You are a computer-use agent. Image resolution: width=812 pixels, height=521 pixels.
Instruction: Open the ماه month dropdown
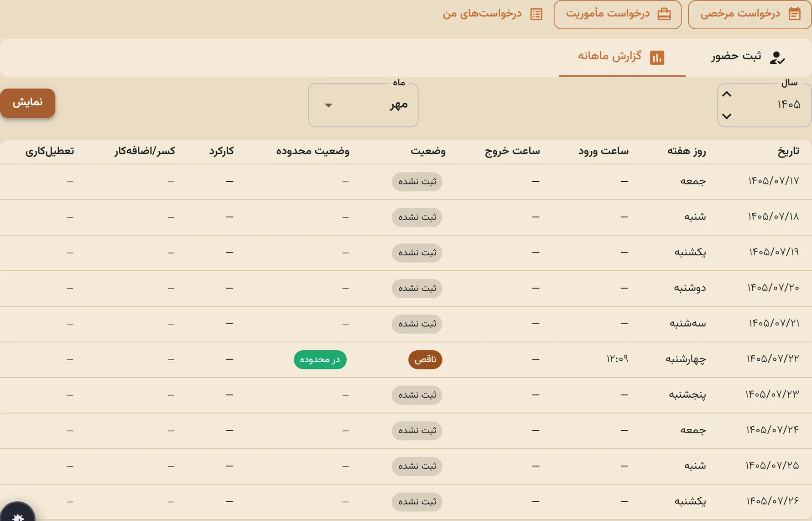(x=363, y=105)
